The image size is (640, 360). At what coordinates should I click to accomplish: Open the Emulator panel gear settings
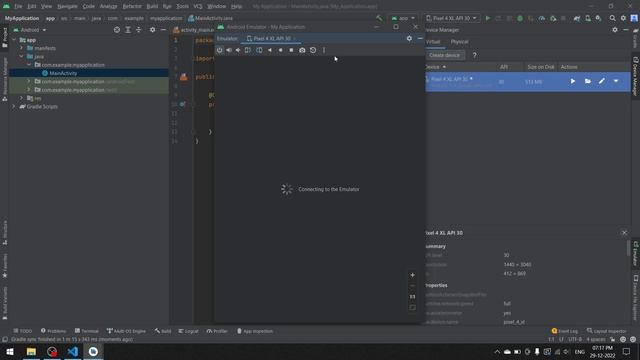tap(409, 38)
